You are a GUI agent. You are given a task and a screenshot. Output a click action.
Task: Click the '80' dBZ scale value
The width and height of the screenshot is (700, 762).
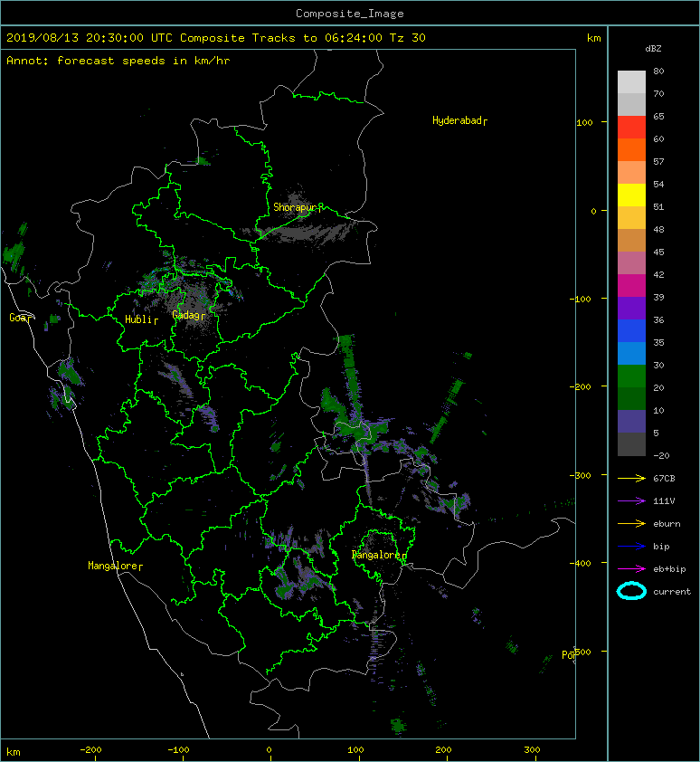[658, 71]
